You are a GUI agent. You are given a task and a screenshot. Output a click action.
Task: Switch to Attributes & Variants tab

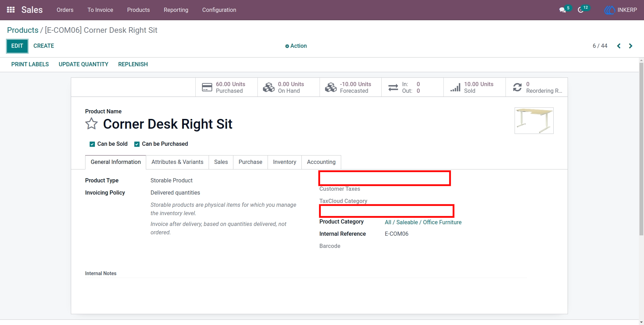coord(177,162)
